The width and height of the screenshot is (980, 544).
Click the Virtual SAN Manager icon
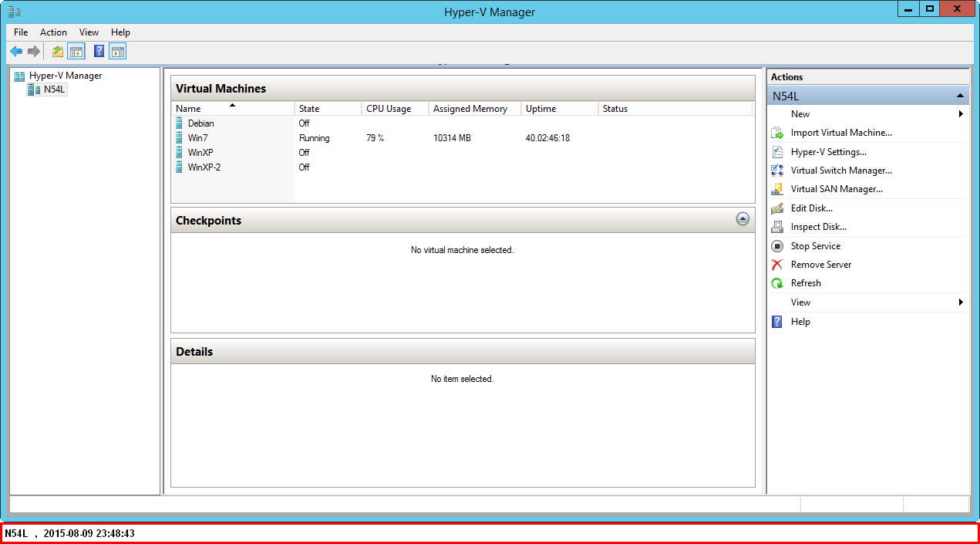pyautogui.click(x=777, y=189)
